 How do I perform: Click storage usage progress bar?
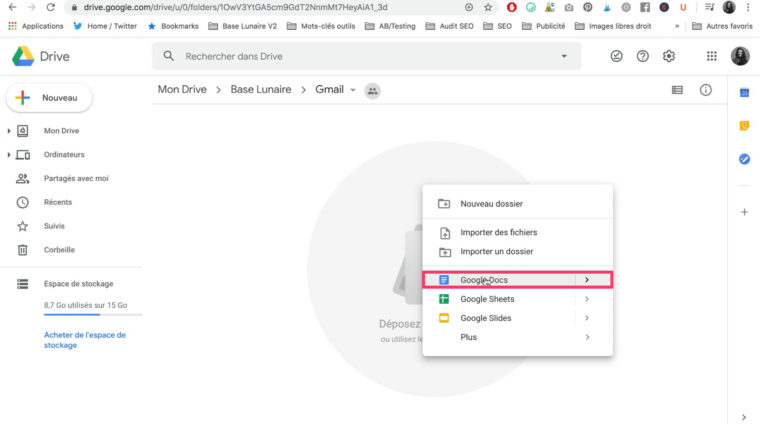point(93,314)
